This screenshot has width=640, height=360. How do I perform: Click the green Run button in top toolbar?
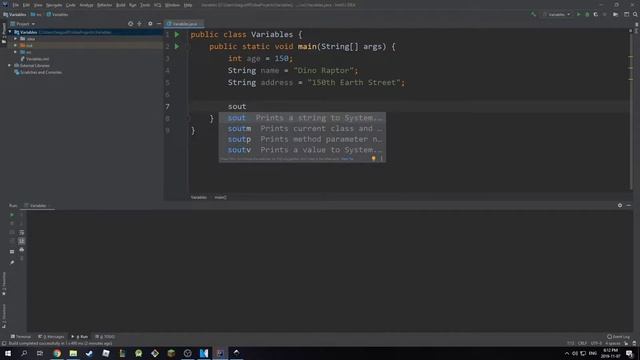pos(578,14)
